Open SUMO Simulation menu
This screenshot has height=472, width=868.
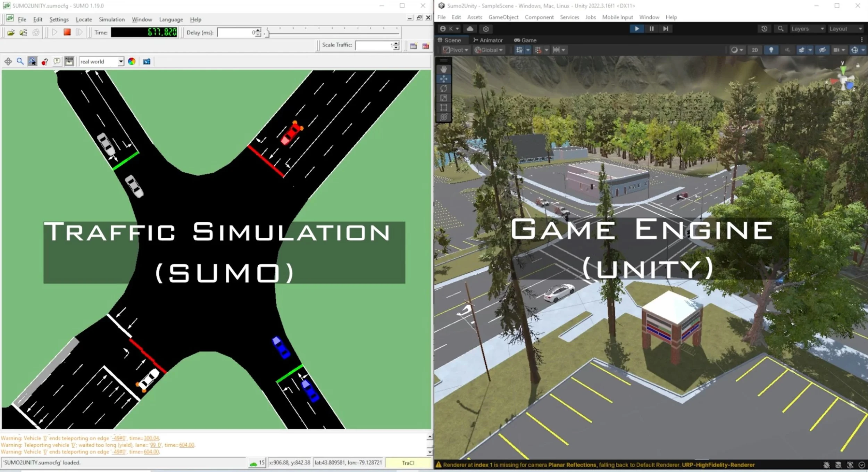[x=111, y=19]
